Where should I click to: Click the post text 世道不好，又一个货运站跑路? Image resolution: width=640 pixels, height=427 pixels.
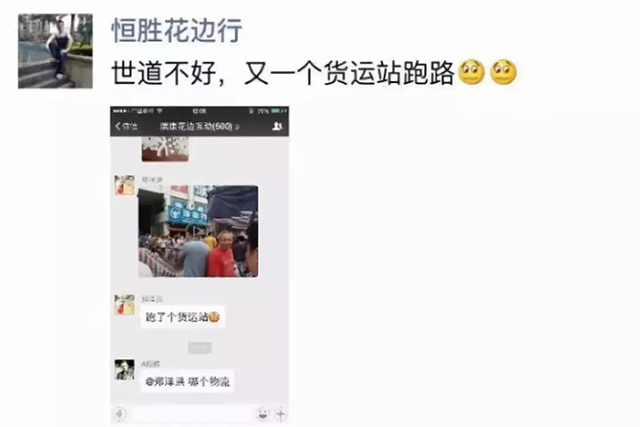[x=283, y=73]
